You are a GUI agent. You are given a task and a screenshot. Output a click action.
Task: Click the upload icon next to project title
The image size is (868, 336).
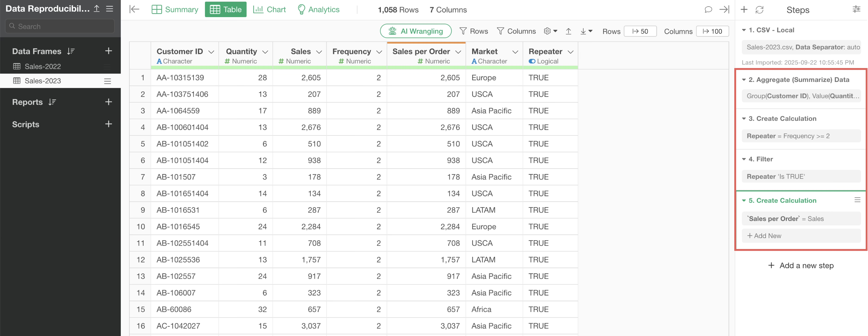pyautogui.click(x=97, y=8)
